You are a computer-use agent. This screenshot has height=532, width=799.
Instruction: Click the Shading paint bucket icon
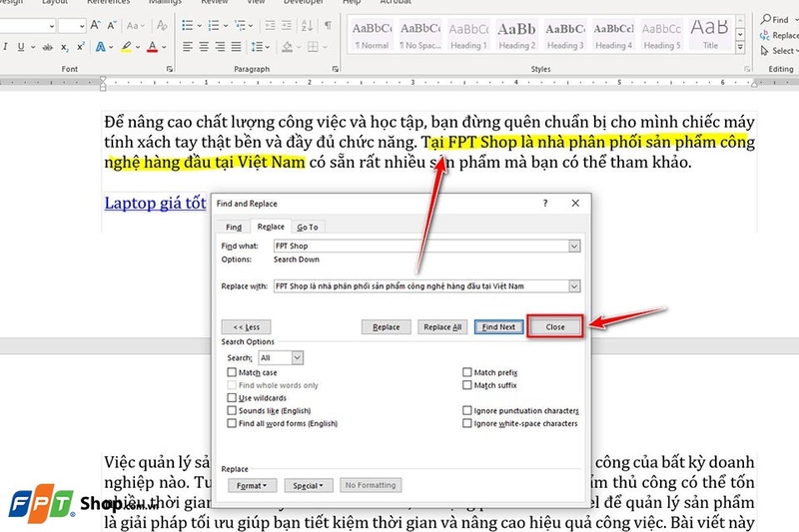(288, 47)
